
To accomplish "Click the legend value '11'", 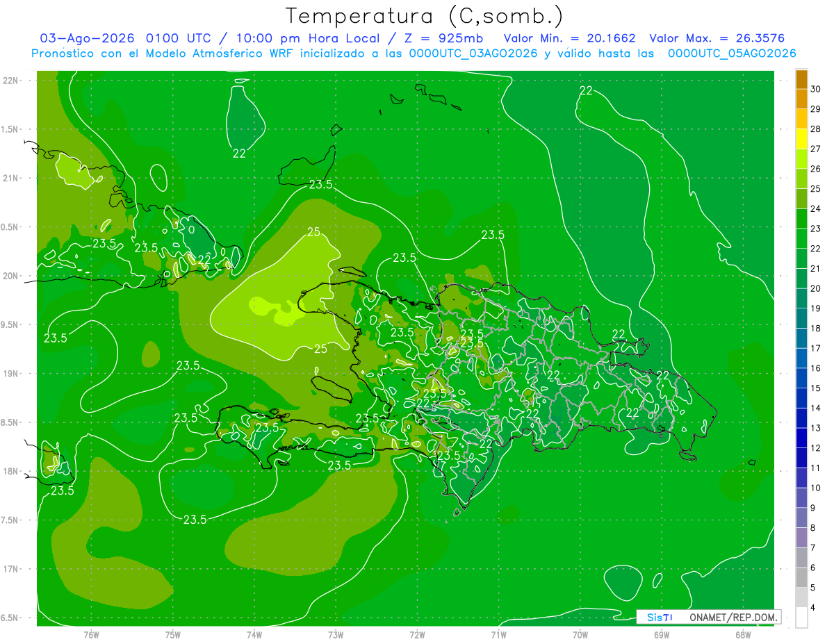I will pyautogui.click(x=816, y=468).
